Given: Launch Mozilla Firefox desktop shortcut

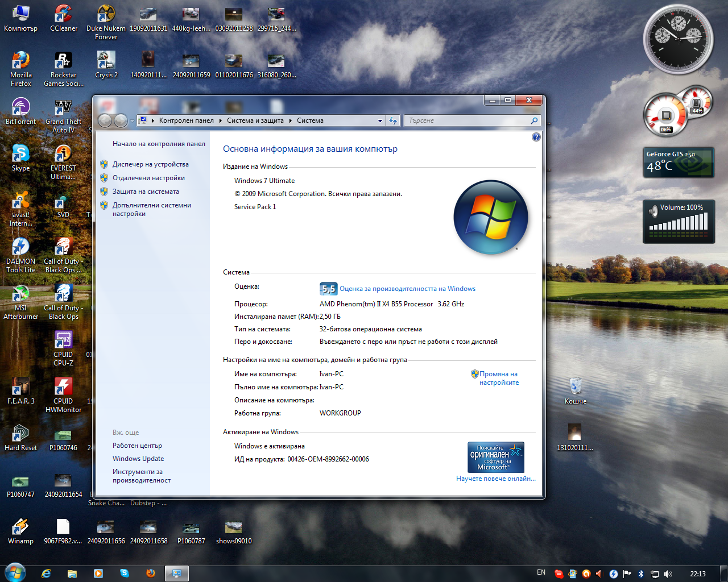Looking at the screenshot, I should [x=20, y=69].
